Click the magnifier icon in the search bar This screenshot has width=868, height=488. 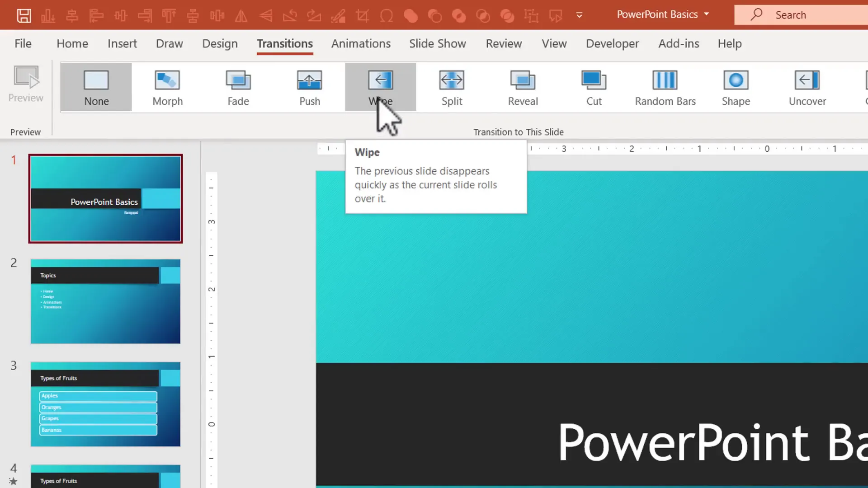pyautogui.click(x=756, y=14)
